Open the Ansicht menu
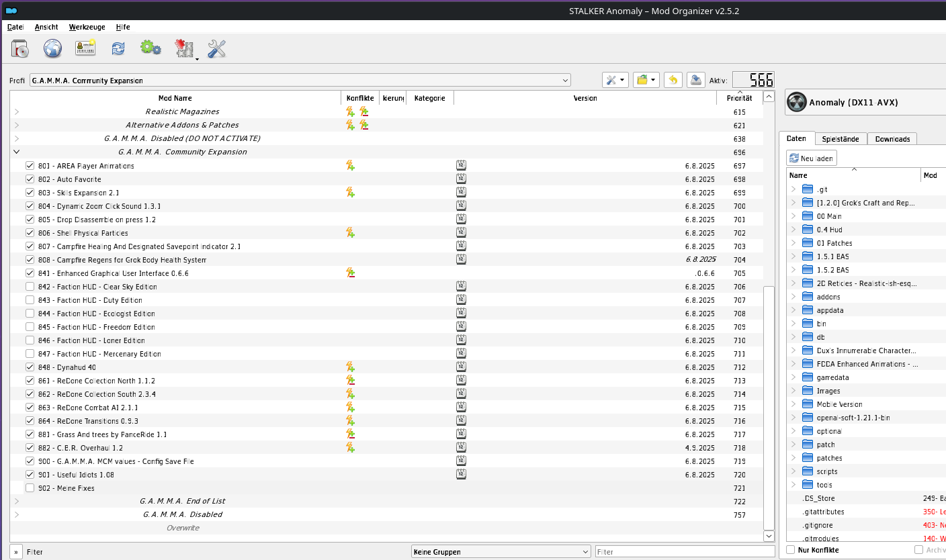The width and height of the screenshot is (946, 560). point(46,27)
